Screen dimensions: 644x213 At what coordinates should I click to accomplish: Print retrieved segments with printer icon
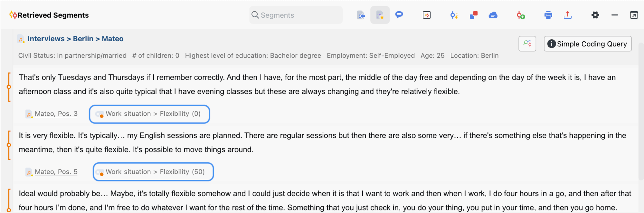point(548,15)
